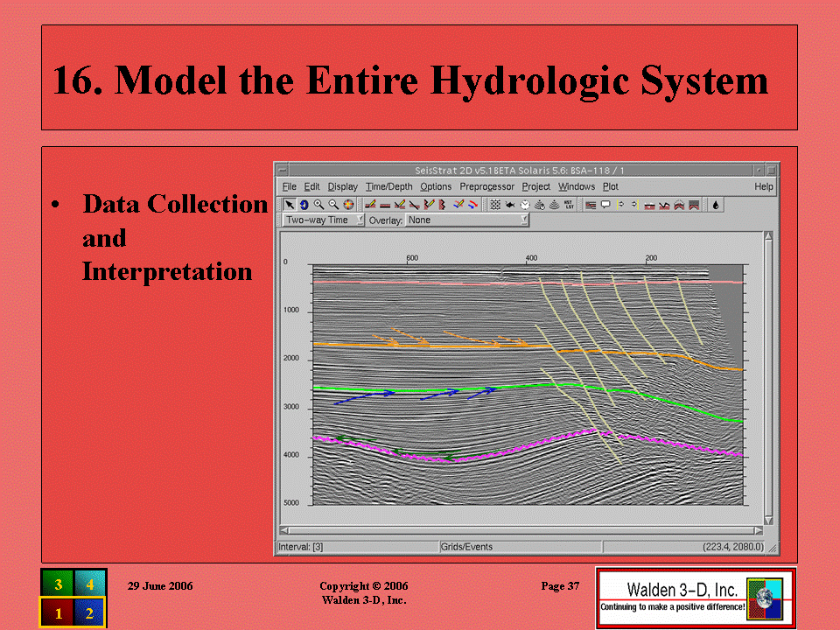The width and height of the screenshot is (840, 630).
Task: Click the zoom in magnifier icon
Action: [318, 205]
